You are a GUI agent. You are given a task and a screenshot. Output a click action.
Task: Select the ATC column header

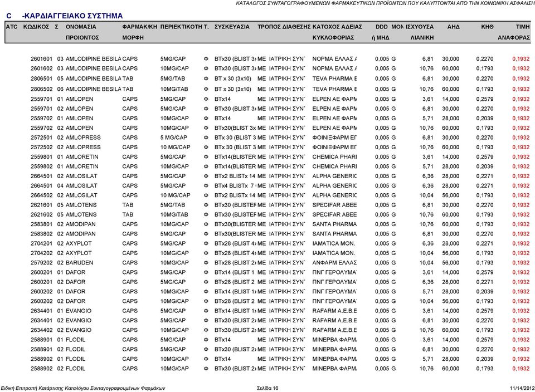12,27
